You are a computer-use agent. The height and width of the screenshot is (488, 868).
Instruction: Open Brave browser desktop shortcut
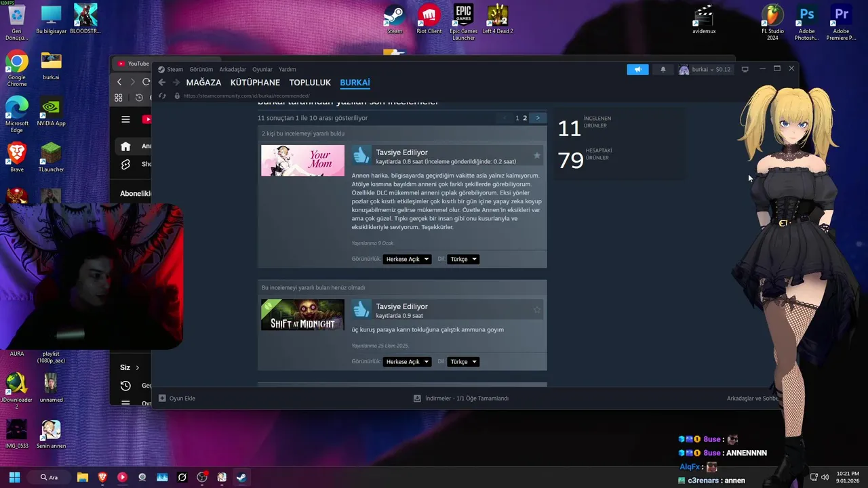tap(17, 157)
